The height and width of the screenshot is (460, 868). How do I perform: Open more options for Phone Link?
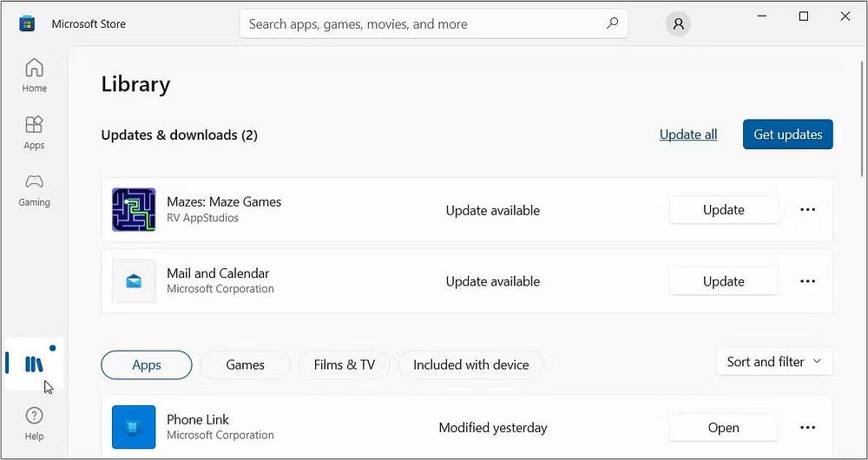tap(807, 427)
